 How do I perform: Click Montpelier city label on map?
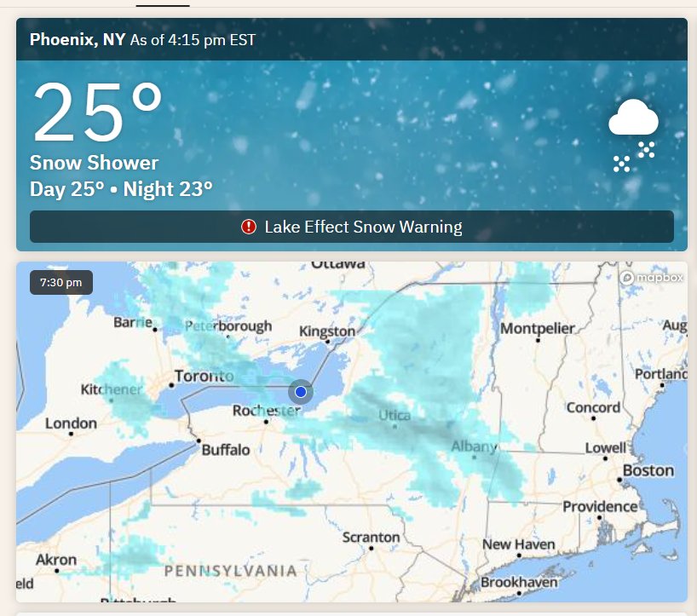click(537, 328)
